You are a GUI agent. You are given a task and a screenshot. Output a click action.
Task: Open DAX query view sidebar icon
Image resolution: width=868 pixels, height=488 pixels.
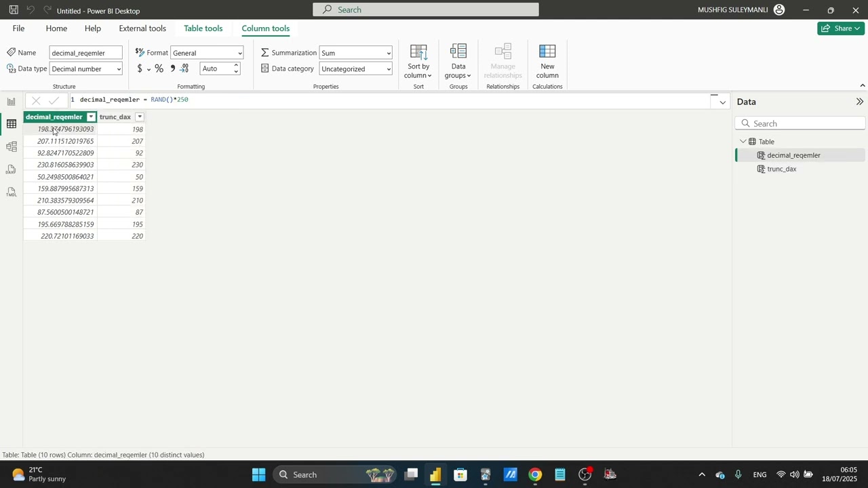point(12,169)
